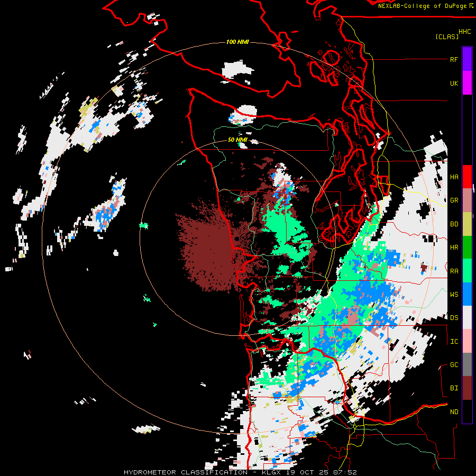This screenshot has height=476, width=476.
Task: Click the "WS" legend label
Action: [454, 295]
